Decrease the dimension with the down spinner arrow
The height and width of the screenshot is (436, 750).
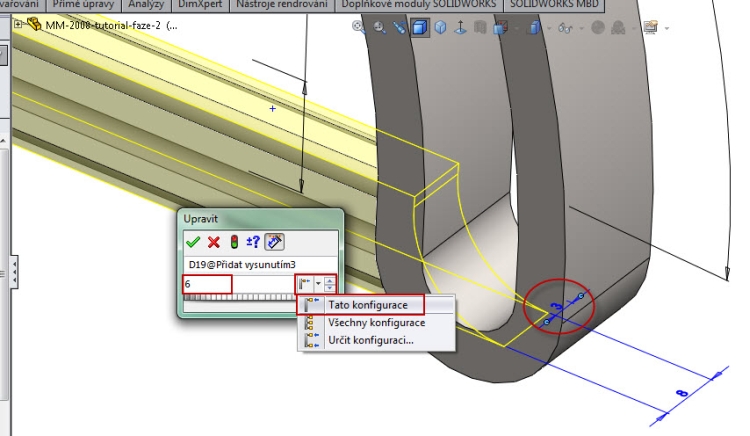point(330,287)
